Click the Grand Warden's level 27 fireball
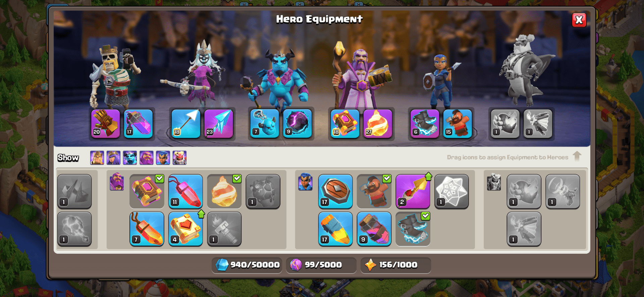This screenshot has height=297, width=644. click(x=378, y=123)
